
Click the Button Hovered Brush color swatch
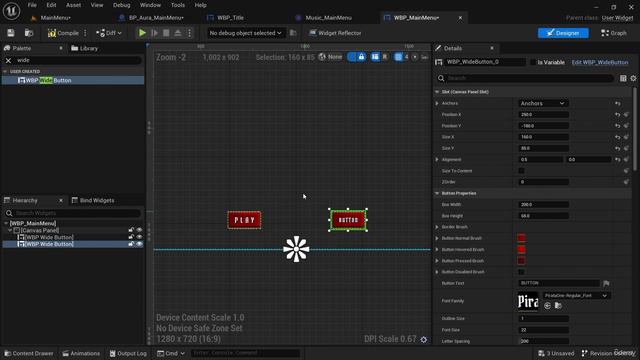521,249
